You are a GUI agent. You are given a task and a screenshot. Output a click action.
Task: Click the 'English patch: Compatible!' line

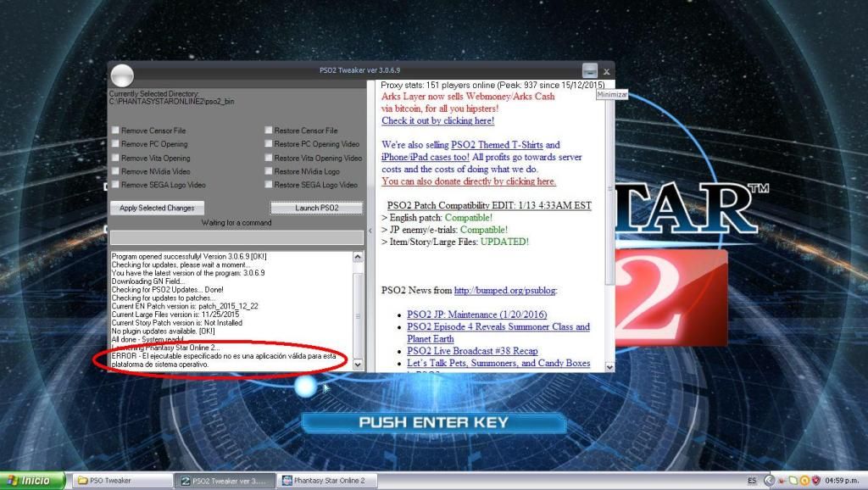437,218
